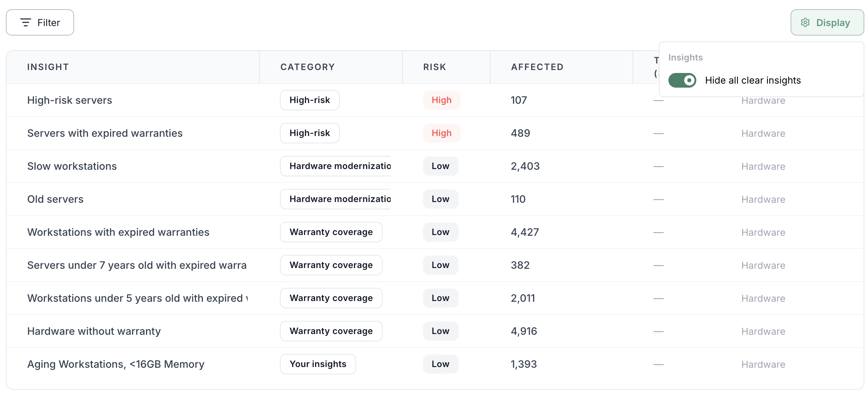
Task: Click the AFFECTED column header
Action: click(x=537, y=67)
